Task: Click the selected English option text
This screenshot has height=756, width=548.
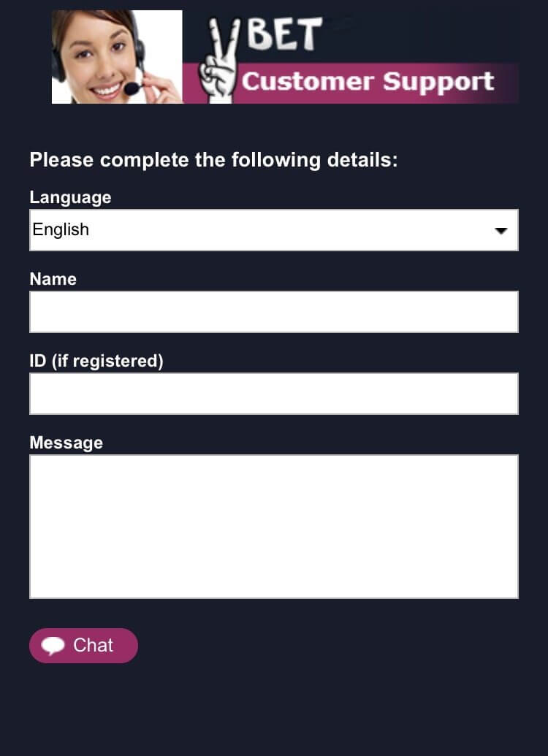Action: (x=61, y=229)
